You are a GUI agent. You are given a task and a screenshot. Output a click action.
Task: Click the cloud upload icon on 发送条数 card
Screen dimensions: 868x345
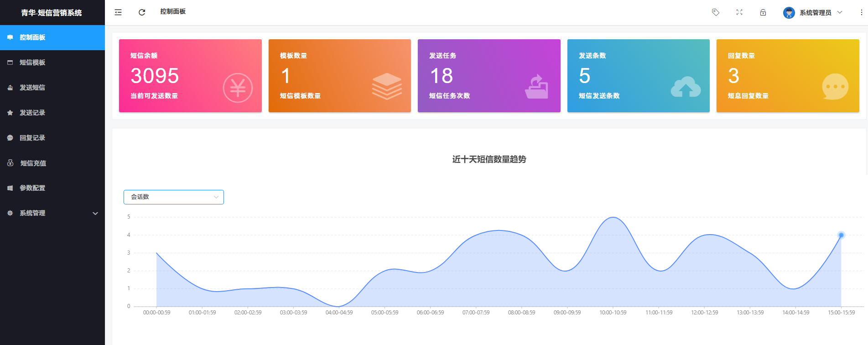[686, 87]
